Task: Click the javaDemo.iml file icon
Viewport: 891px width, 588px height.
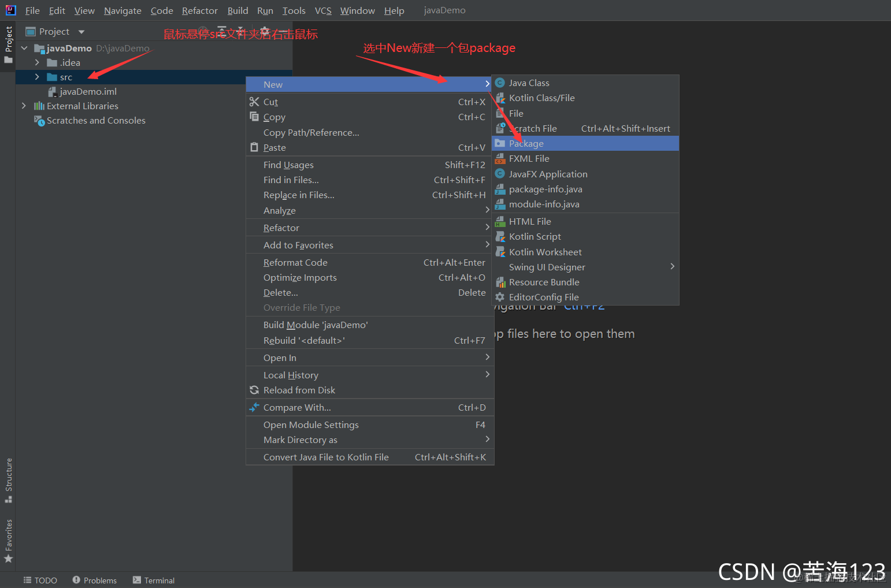Action: (52, 91)
